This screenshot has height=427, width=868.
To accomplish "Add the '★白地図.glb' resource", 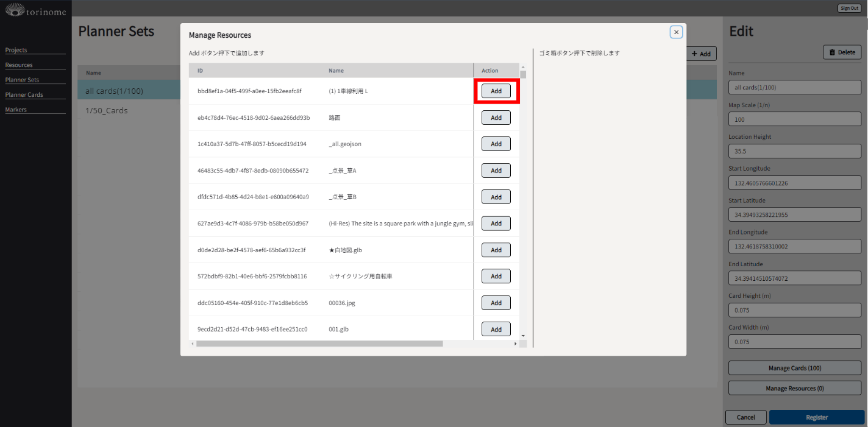I will pos(496,250).
